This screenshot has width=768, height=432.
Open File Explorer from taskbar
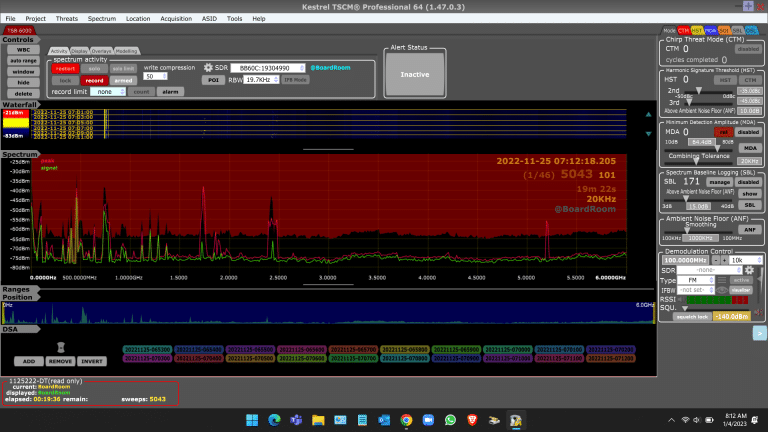(318, 420)
